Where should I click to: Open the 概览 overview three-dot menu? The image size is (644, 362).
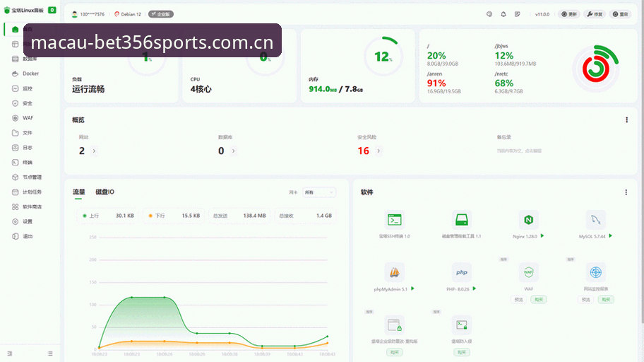click(x=626, y=119)
